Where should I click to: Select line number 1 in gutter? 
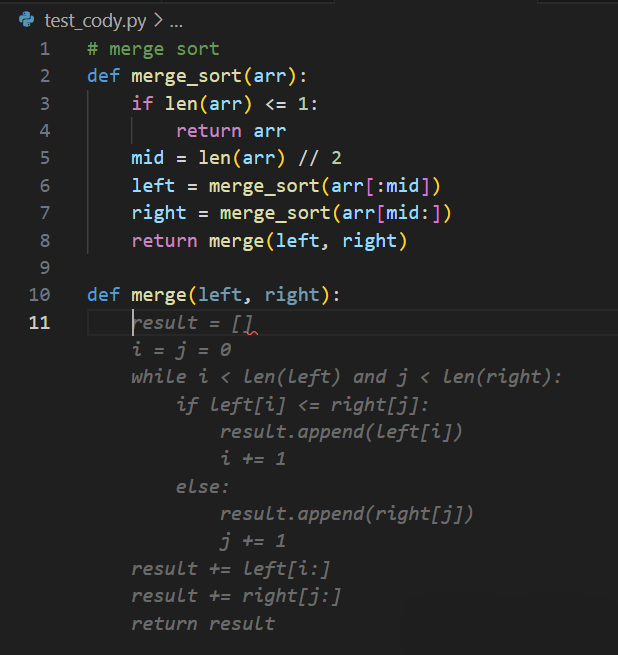pos(45,49)
